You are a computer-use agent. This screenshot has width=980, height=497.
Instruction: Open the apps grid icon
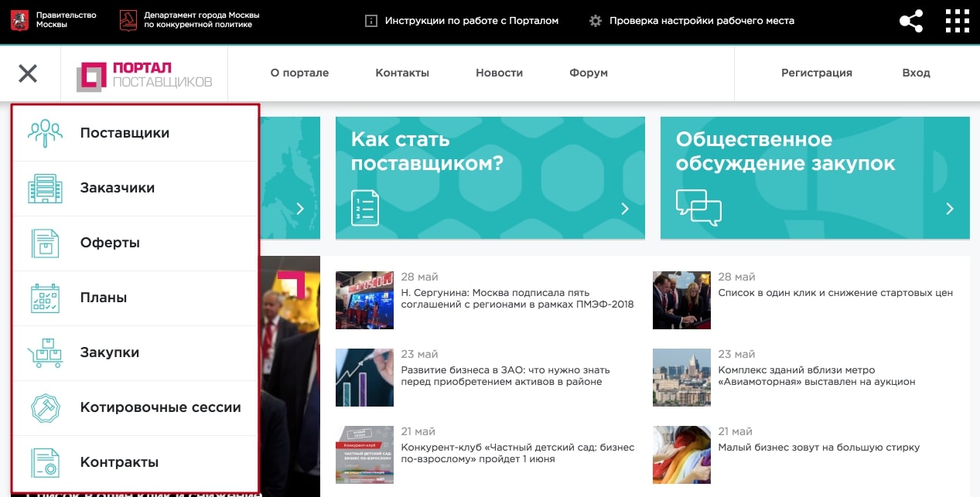click(958, 22)
